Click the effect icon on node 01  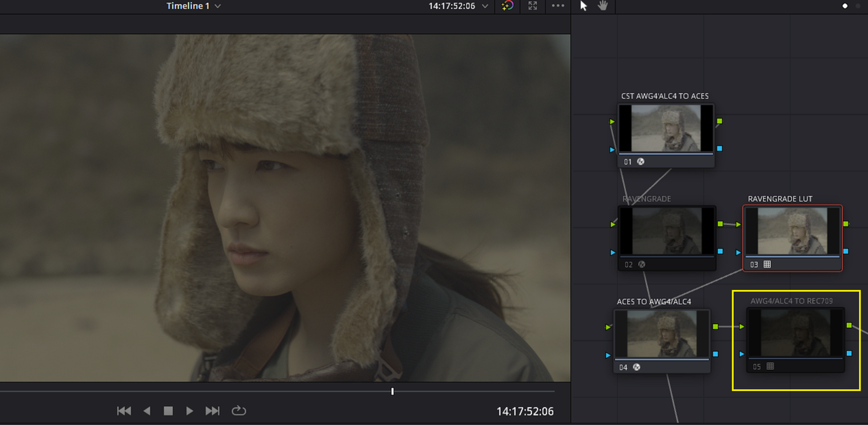(x=640, y=162)
